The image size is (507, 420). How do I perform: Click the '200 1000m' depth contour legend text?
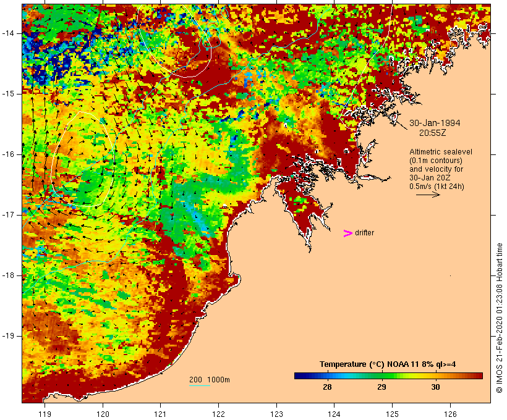[210, 380]
